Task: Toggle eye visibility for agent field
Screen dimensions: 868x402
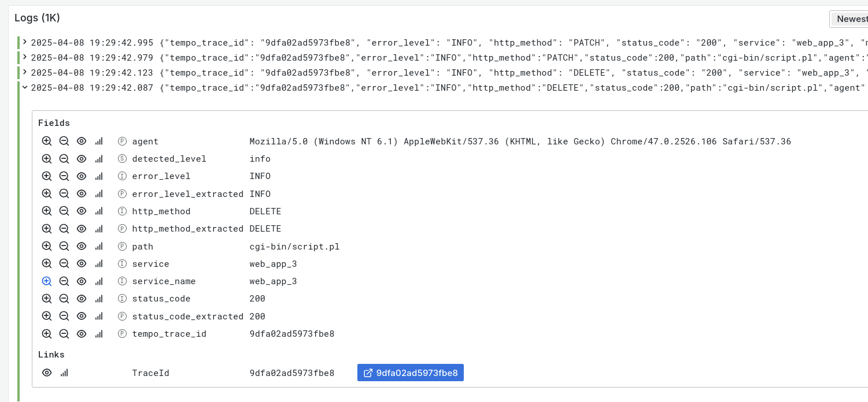Action: click(82, 141)
